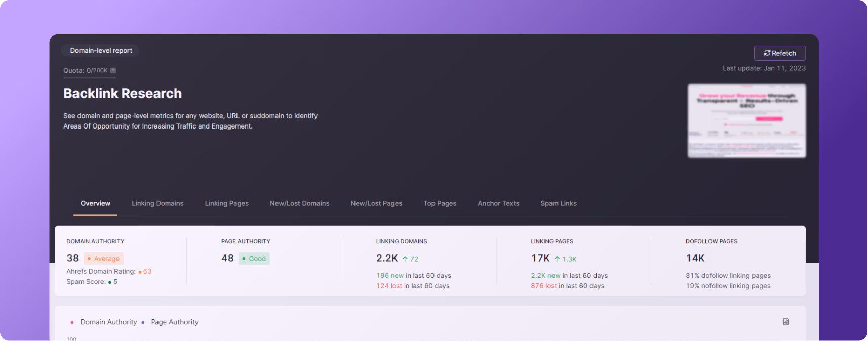Image resolution: width=868 pixels, height=341 pixels.
Task: Go to the New/Lost Pages tab
Action: tap(376, 203)
